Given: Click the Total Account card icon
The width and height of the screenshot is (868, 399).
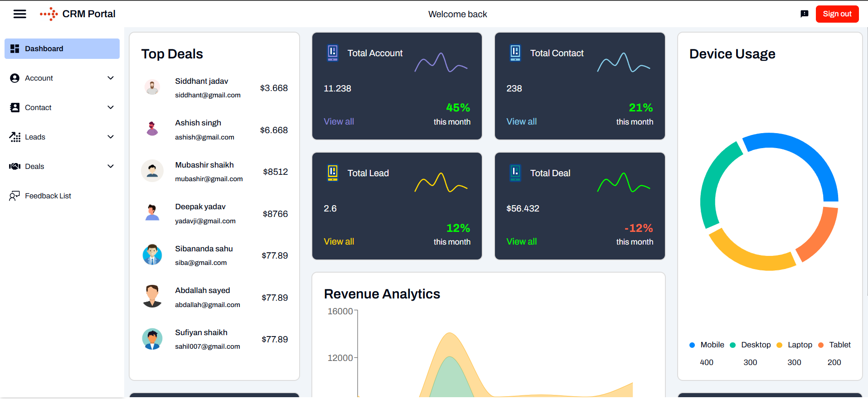Looking at the screenshot, I should click(333, 53).
